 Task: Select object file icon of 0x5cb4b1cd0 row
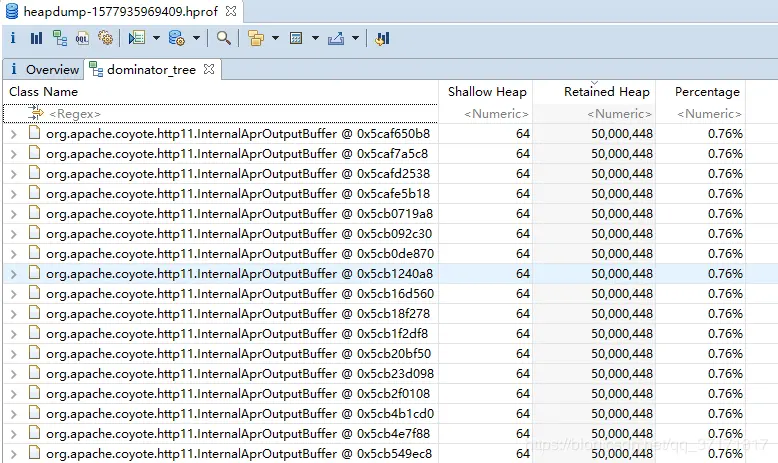tap(34, 413)
